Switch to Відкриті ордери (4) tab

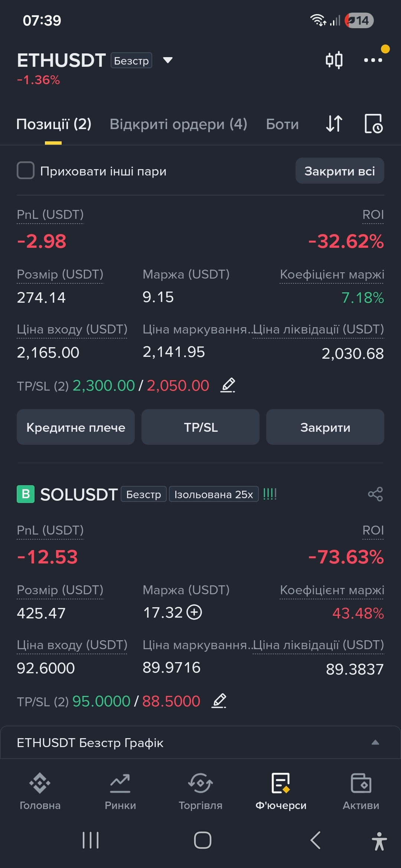tap(179, 124)
